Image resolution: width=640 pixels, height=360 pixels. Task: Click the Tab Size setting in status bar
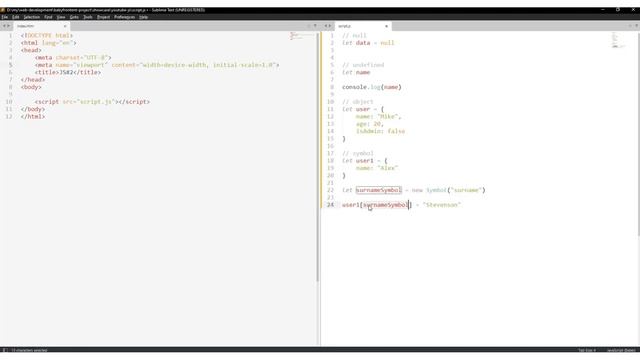[x=587, y=350]
